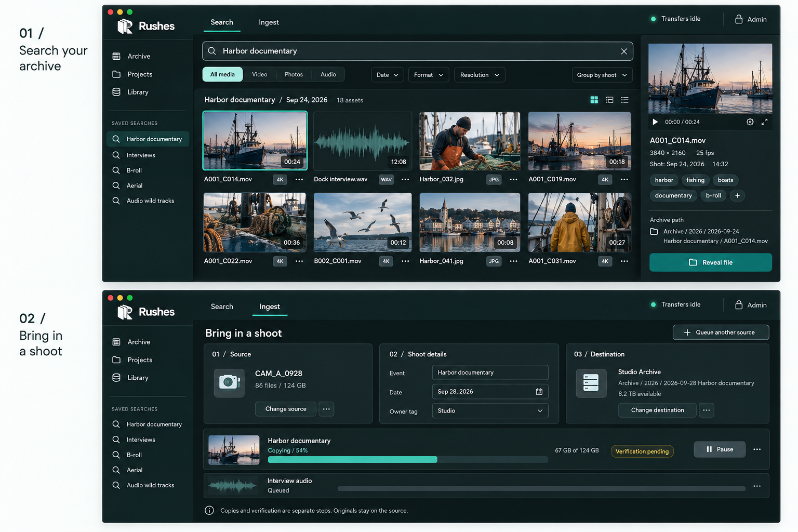This screenshot has width=798, height=532.
Task: Open the Group by shoot dropdown
Action: pos(602,75)
